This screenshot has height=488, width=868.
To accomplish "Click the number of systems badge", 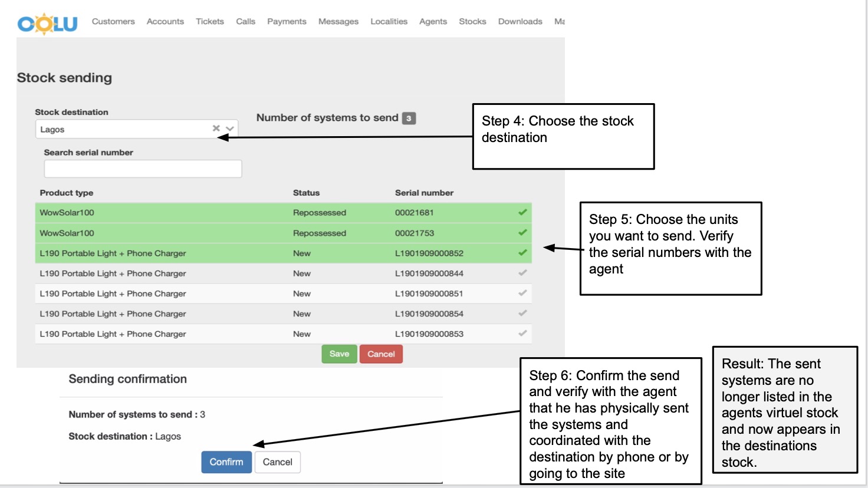I will click(409, 118).
